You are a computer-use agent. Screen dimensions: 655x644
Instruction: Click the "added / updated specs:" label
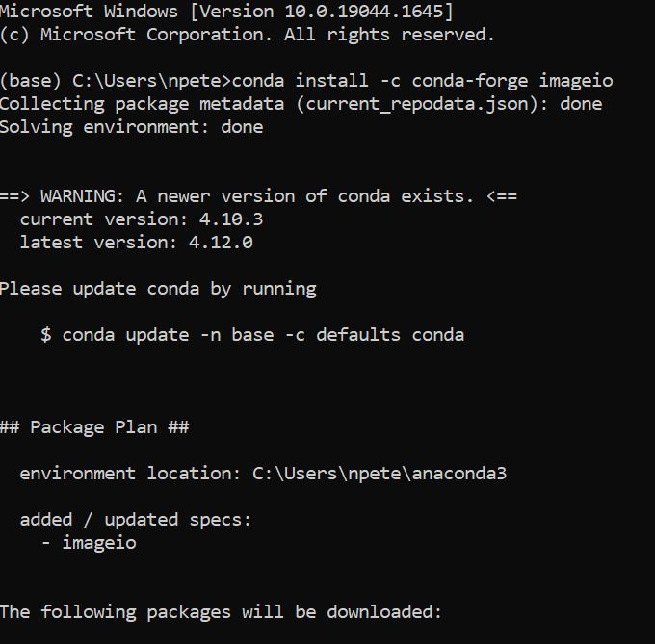coord(136,519)
